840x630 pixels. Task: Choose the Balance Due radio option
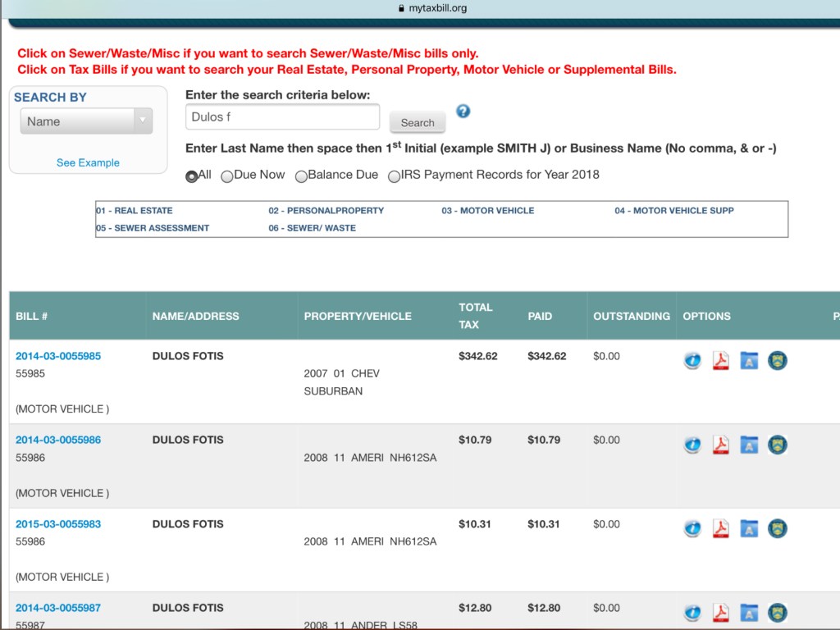301,176
